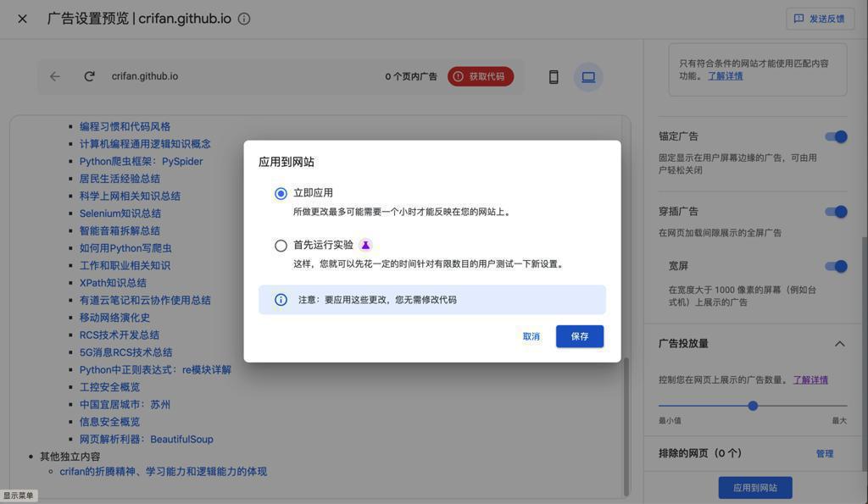The image size is (868, 504).
Task: Click the preview pane vertical scrollbar
Action: click(626, 426)
